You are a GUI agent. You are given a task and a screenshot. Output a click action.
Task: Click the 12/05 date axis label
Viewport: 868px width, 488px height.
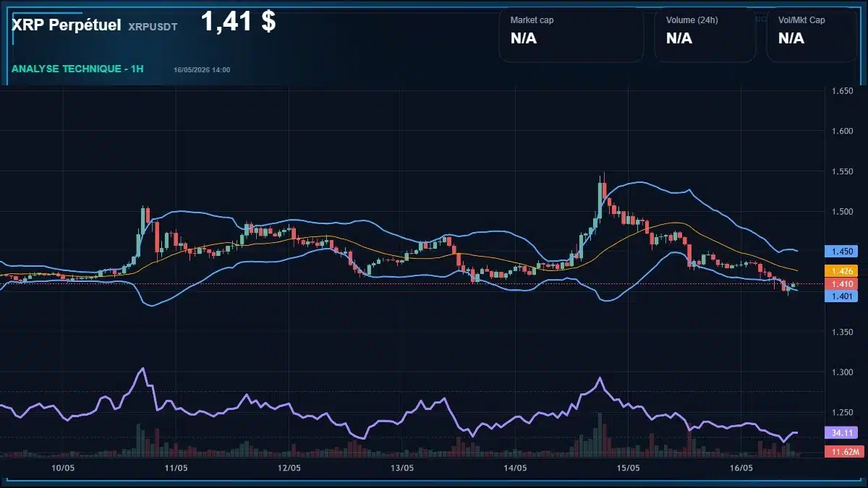point(289,468)
